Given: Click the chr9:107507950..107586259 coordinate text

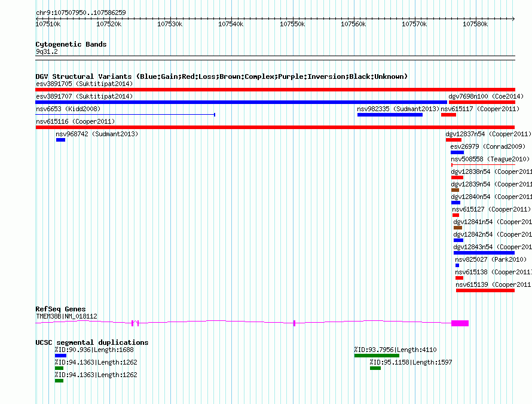Looking at the screenshot, I should point(81,13).
